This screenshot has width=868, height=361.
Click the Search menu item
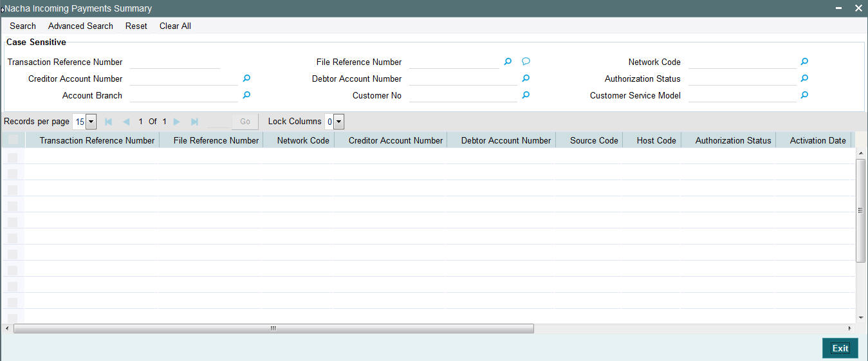point(23,26)
